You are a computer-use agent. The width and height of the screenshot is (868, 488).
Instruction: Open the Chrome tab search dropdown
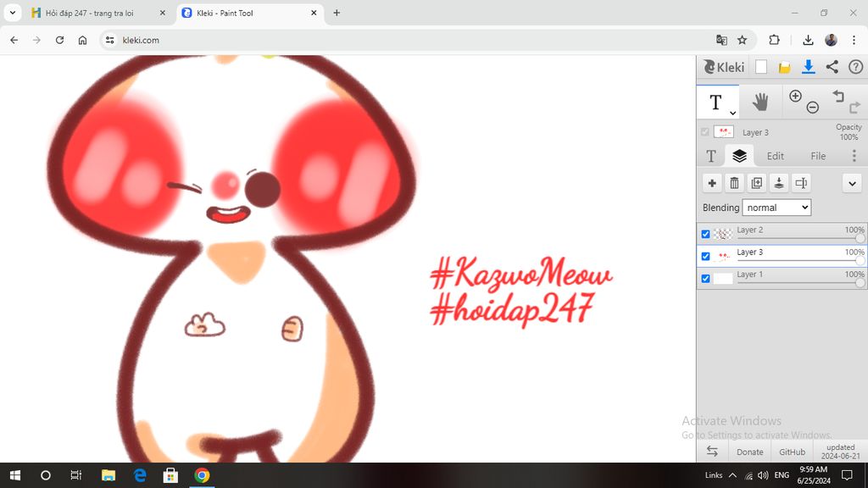(12, 13)
